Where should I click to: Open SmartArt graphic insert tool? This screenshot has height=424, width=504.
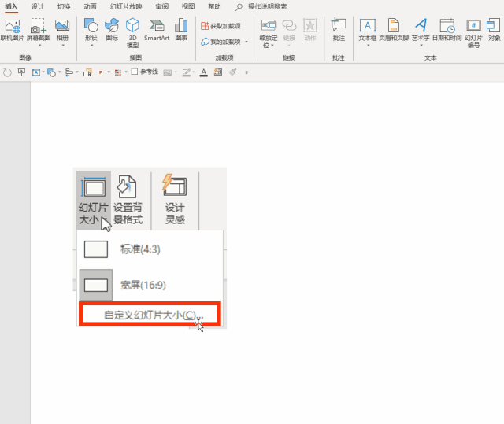tap(157, 30)
